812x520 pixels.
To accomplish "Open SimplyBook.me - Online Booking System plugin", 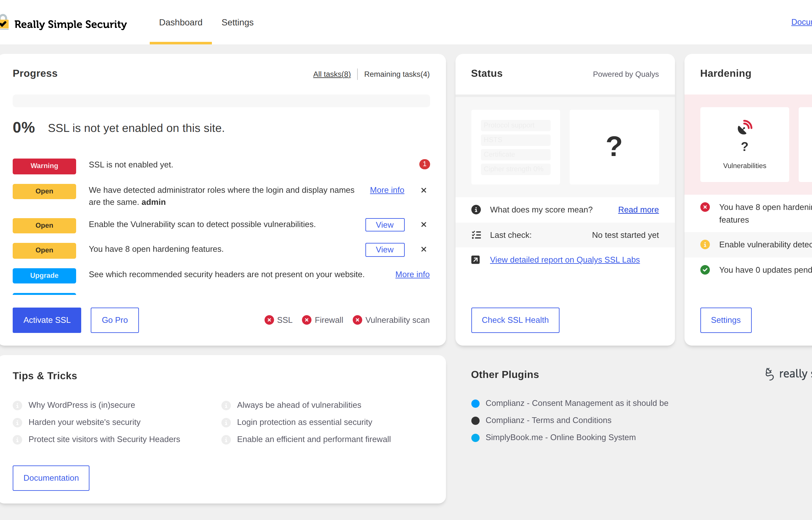I will coord(561,437).
